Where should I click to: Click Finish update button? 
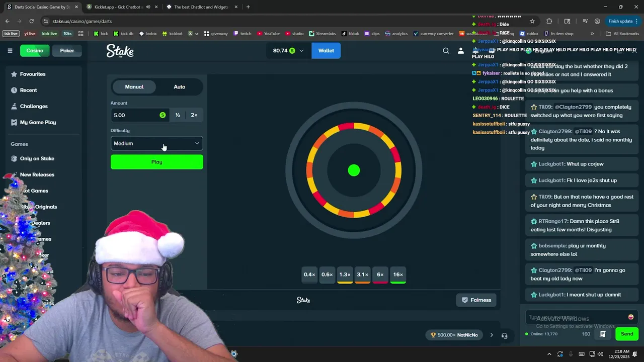point(623,21)
